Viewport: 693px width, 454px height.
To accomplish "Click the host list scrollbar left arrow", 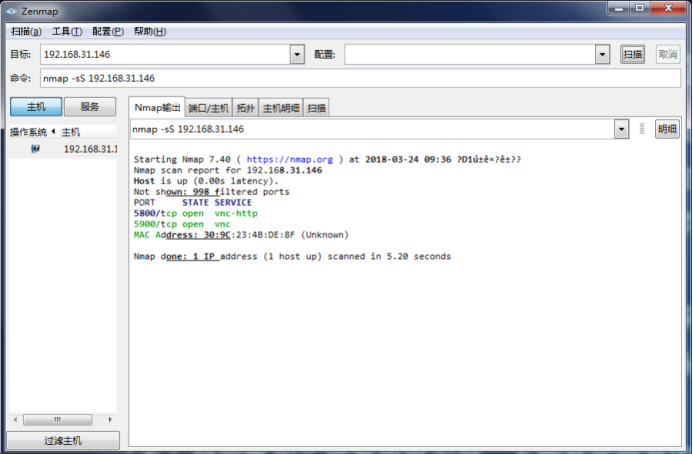I will click(15, 419).
